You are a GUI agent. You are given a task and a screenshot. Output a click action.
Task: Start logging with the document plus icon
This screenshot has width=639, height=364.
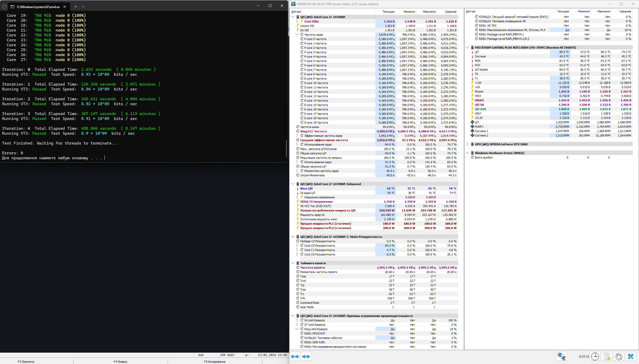[607, 357]
